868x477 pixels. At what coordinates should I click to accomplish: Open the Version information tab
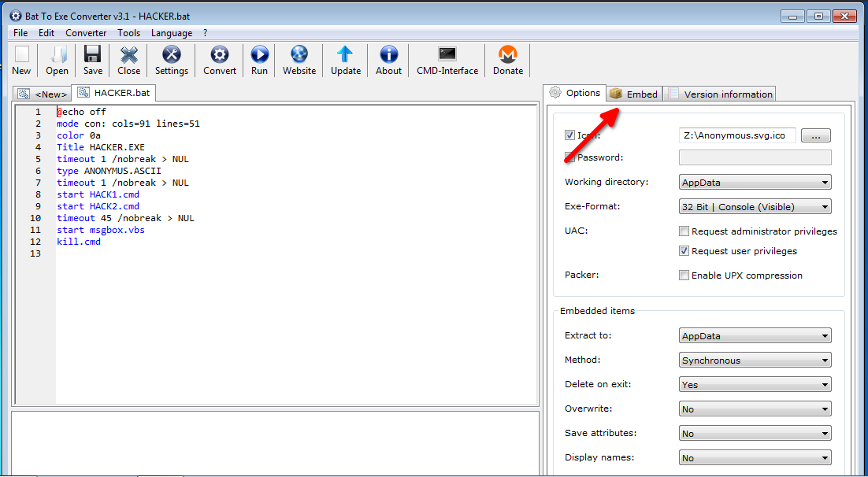pos(720,94)
